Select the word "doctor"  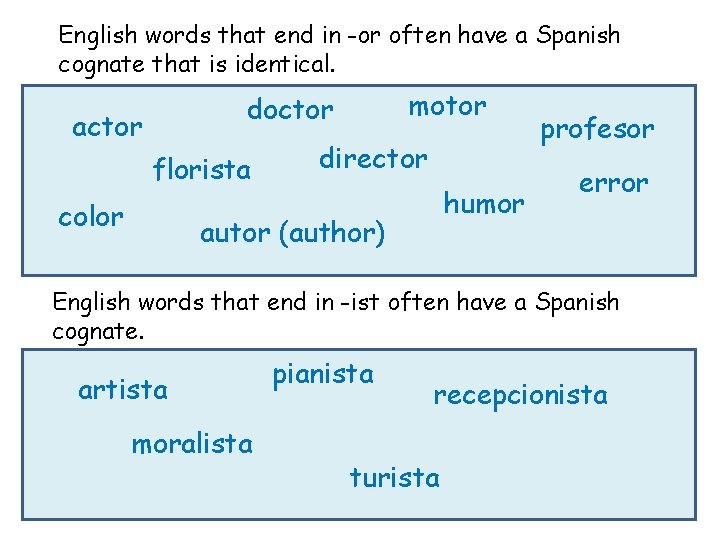pyautogui.click(x=290, y=109)
